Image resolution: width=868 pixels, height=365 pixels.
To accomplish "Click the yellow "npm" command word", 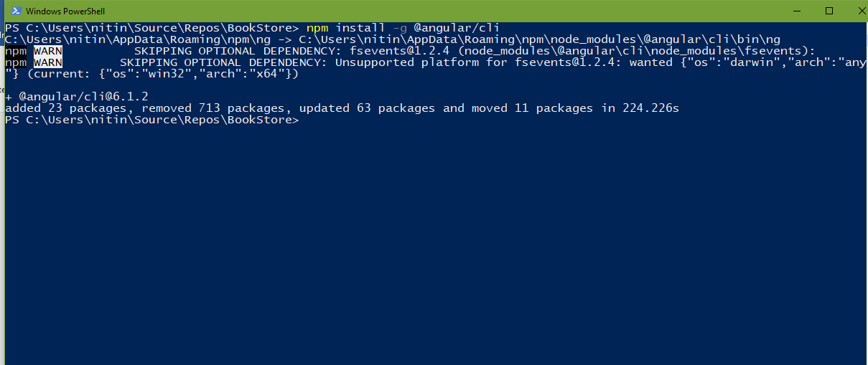I will [x=317, y=28].
